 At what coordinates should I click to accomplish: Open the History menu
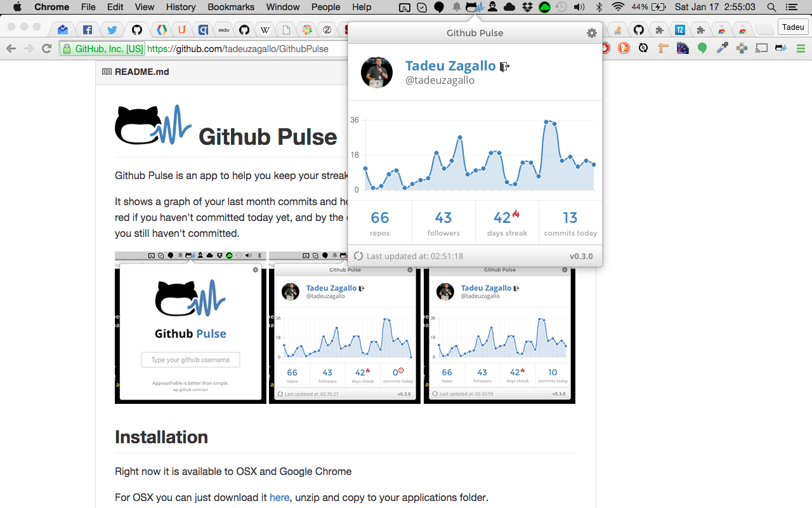click(180, 7)
